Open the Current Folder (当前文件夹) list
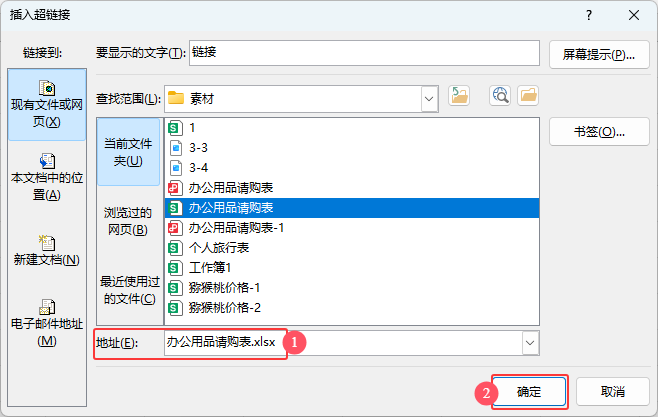The height and width of the screenshot is (417, 658). [128, 152]
